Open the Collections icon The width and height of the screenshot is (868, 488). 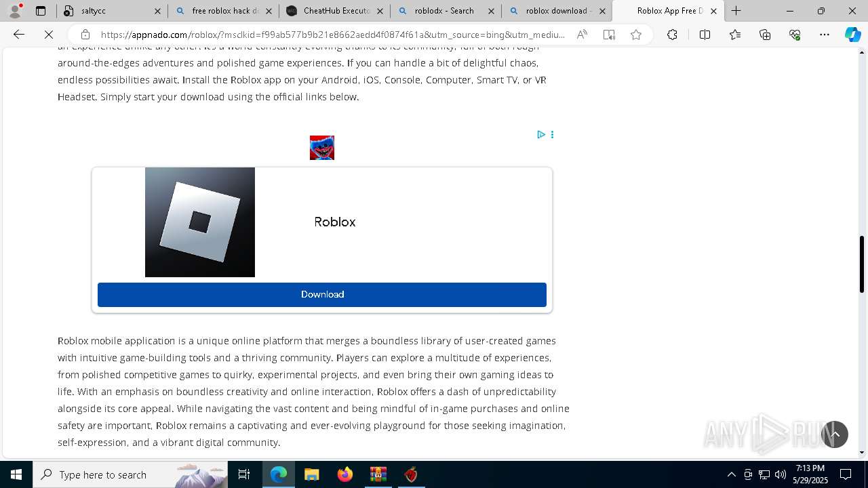click(765, 35)
